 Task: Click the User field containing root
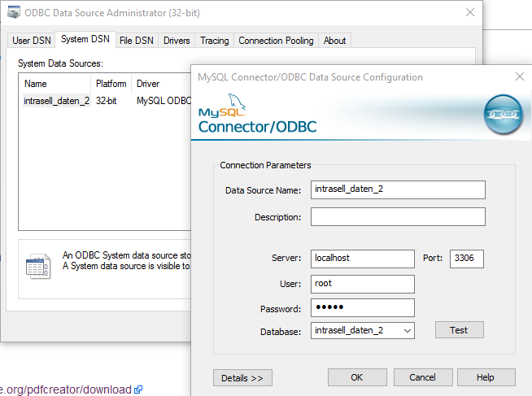pyautogui.click(x=362, y=284)
